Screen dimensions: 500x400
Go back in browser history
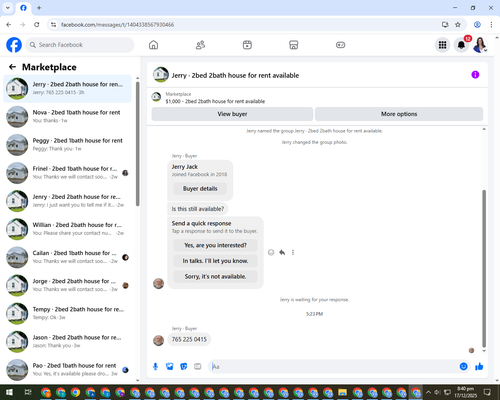(x=9, y=25)
